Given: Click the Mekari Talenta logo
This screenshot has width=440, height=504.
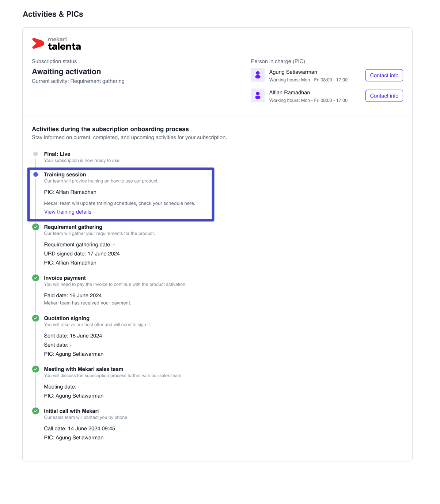Looking at the screenshot, I should click(x=57, y=43).
